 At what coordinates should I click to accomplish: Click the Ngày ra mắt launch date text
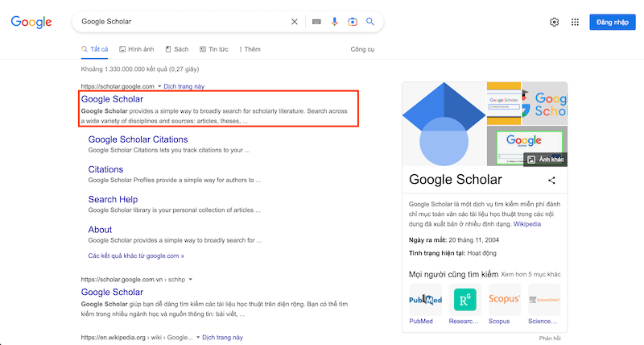pyautogui.click(x=454, y=240)
